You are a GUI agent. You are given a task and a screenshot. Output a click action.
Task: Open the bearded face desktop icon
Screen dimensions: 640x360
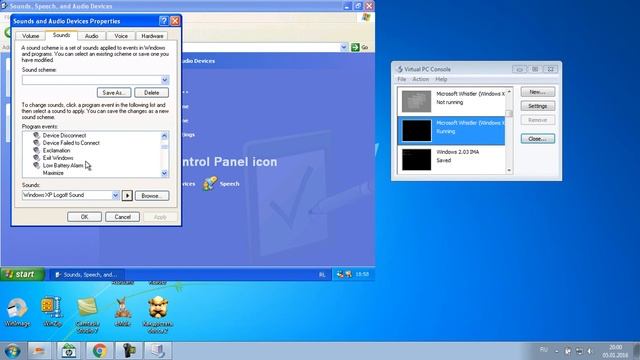tap(158, 315)
